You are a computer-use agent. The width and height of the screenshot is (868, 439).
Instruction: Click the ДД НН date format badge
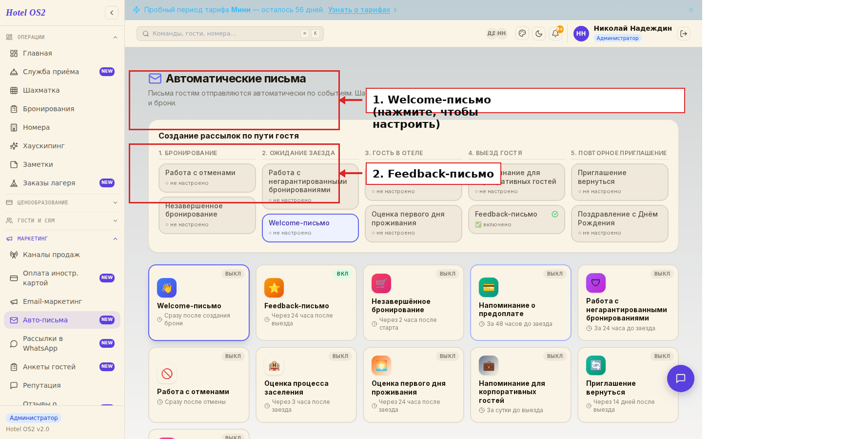497,34
